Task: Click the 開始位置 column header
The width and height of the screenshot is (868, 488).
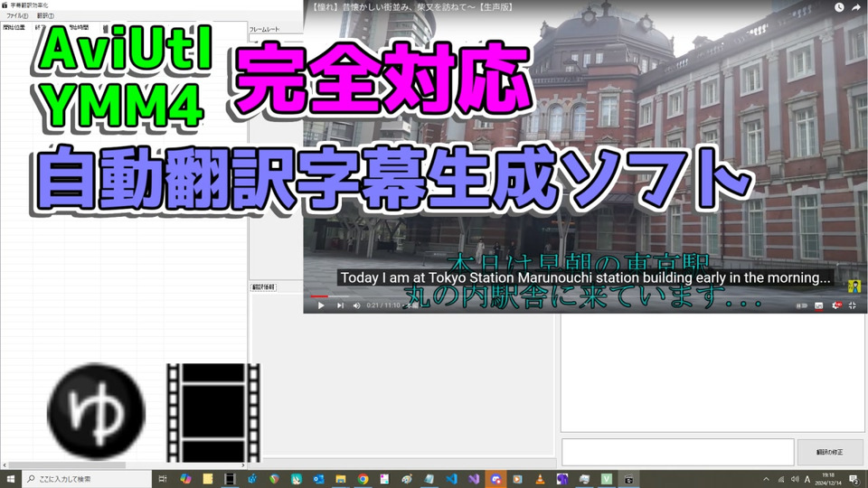Action: [x=14, y=27]
